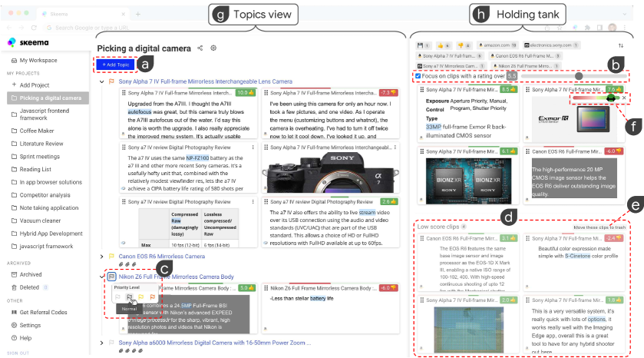Open Canon EOS R6 Mirrorless Camera topic link
The image size is (644, 358).
(162, 256)
